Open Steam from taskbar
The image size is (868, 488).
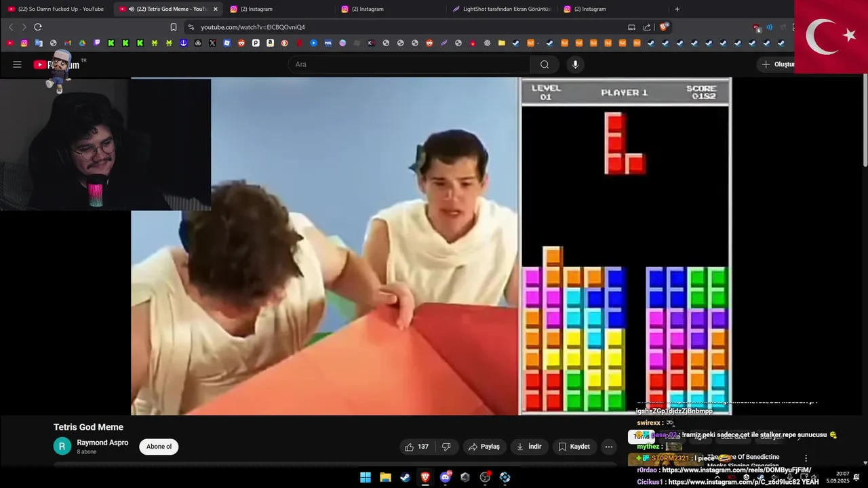click(x=405, y=477)
